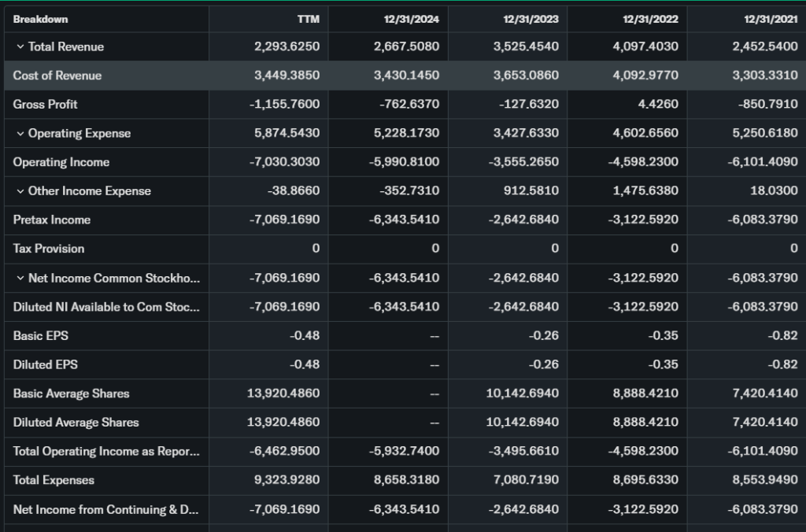The image size is (806, 532).
Task: Select the Pretax Income row label
Action: 52,220
